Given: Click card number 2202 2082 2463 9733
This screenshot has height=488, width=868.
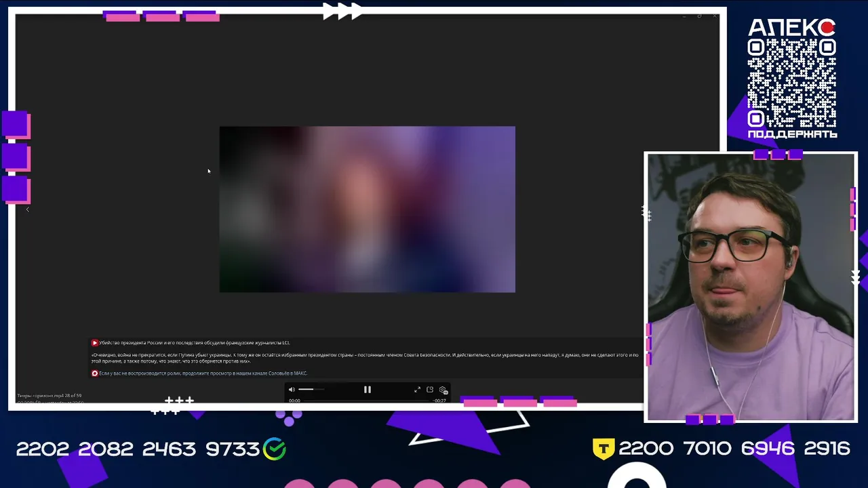Looking at the screenshot, I should [138, 449].
